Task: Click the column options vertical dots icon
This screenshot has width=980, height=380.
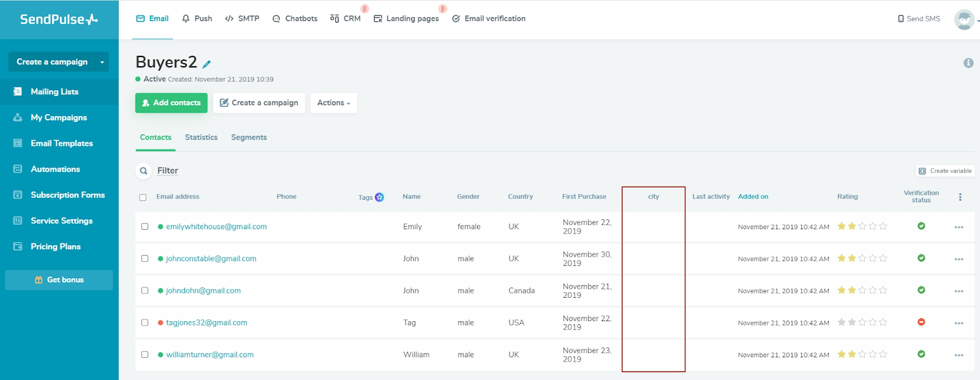Action: tap(960, 197)
